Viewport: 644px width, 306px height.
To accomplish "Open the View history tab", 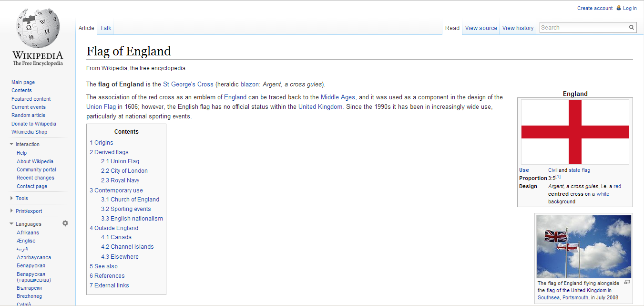I will click(518, 28).
